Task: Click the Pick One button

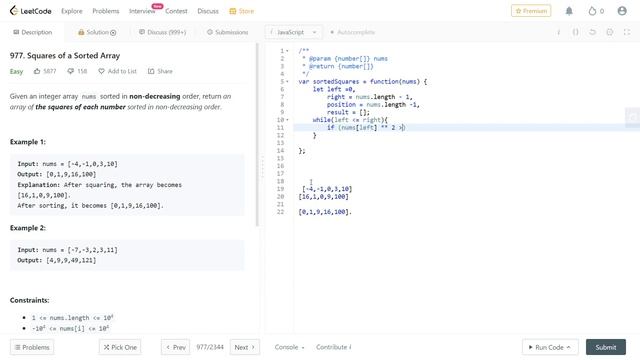Action: pyautogui.click(x=120, y=347)
